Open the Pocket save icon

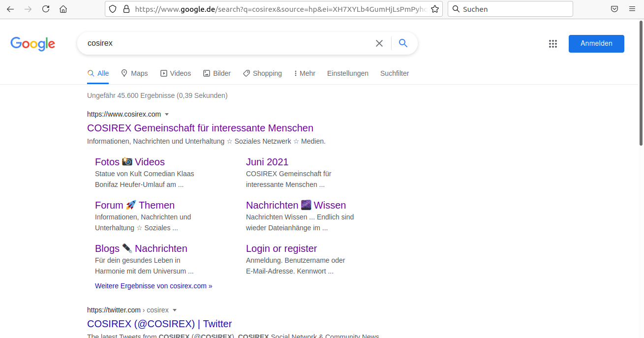[614, 9]
